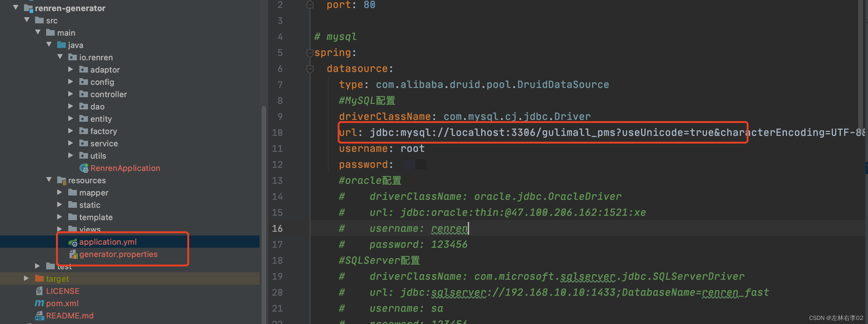
Task: Click the '#oracle配置' comment line
Action: [x=370, y=180]
